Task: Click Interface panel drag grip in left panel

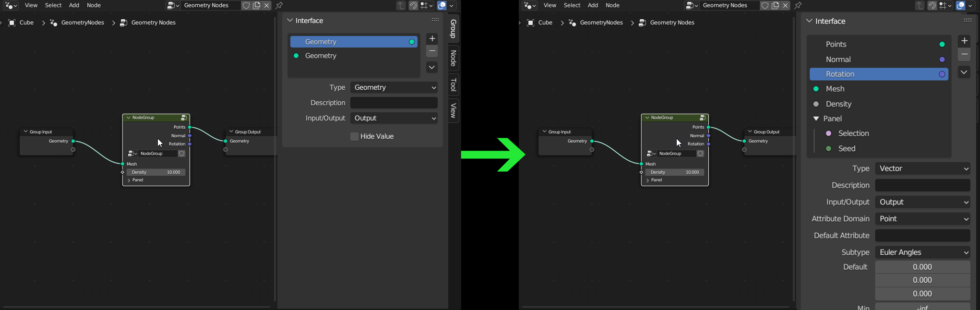Action: point(435,20)
